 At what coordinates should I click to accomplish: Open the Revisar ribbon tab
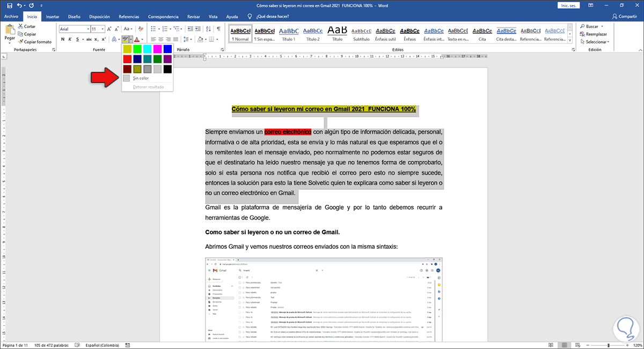pos(193,16)
